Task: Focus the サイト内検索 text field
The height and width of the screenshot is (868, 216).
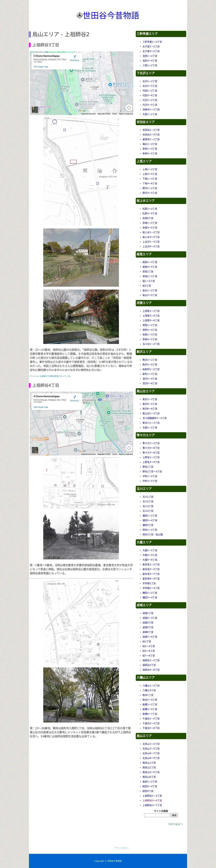Action: coord(157,815)
